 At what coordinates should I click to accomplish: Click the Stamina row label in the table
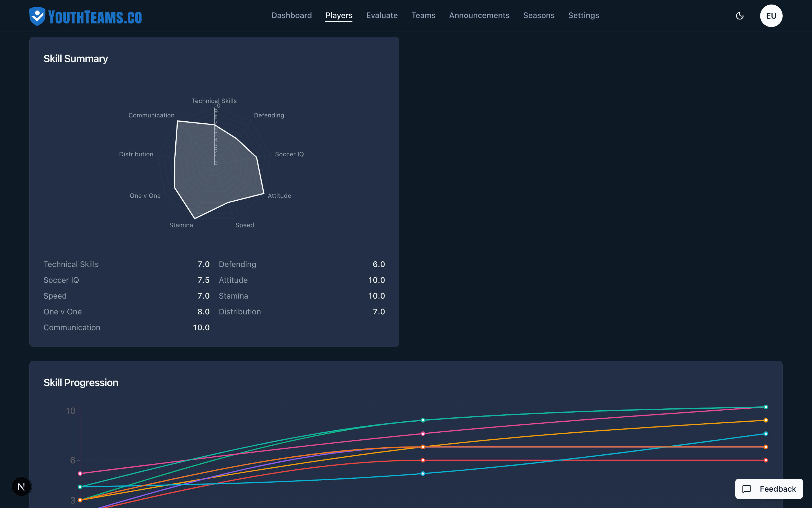(x=233, y=296)
